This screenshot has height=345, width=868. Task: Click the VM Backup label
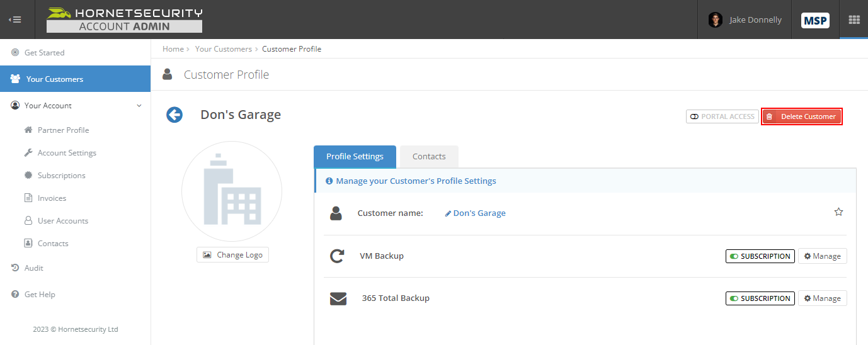coord(382,256)
